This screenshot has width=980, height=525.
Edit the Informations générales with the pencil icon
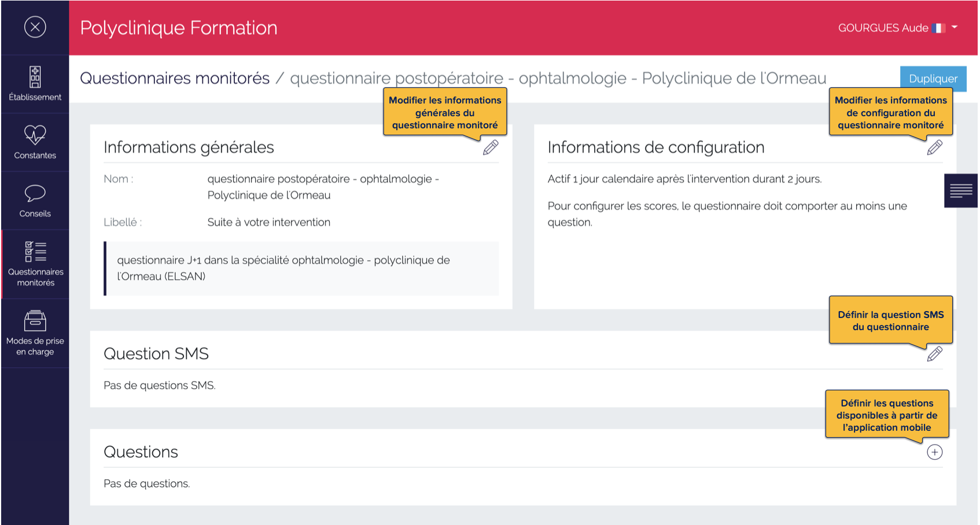(x=490, y=148)
